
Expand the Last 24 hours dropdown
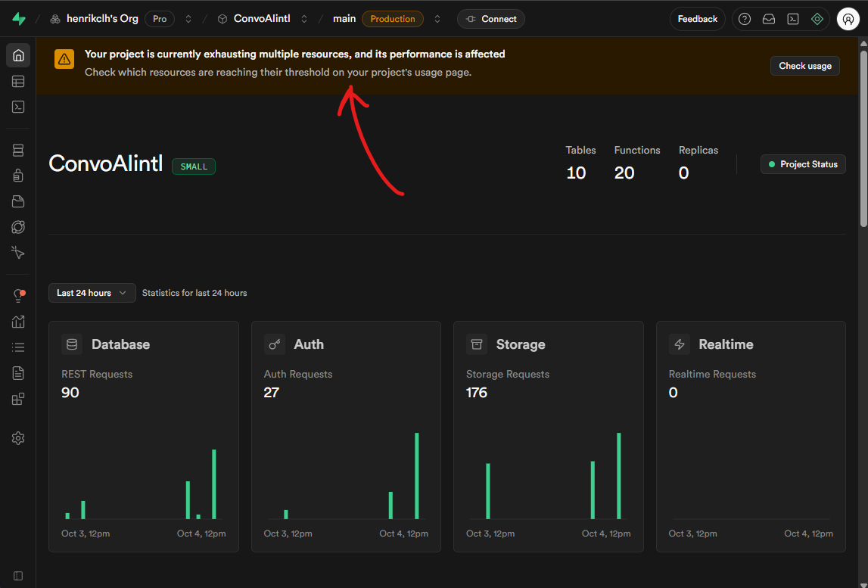(x=92, y=293)
